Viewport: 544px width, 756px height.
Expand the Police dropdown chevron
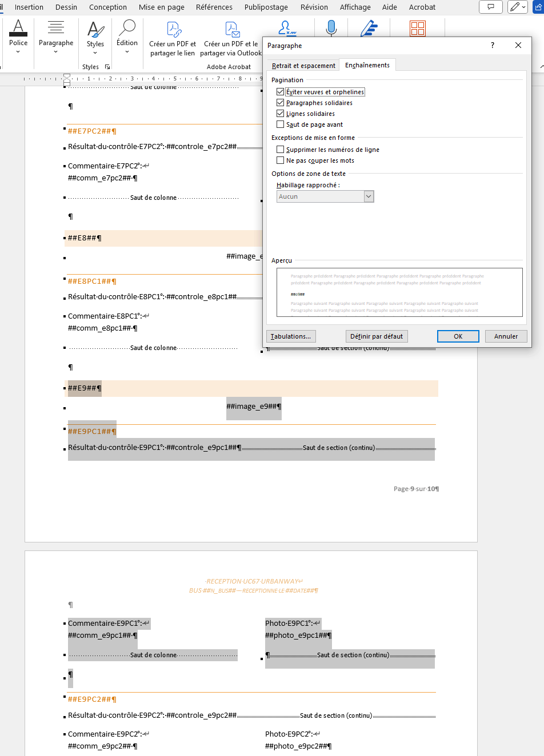(18, 52)
